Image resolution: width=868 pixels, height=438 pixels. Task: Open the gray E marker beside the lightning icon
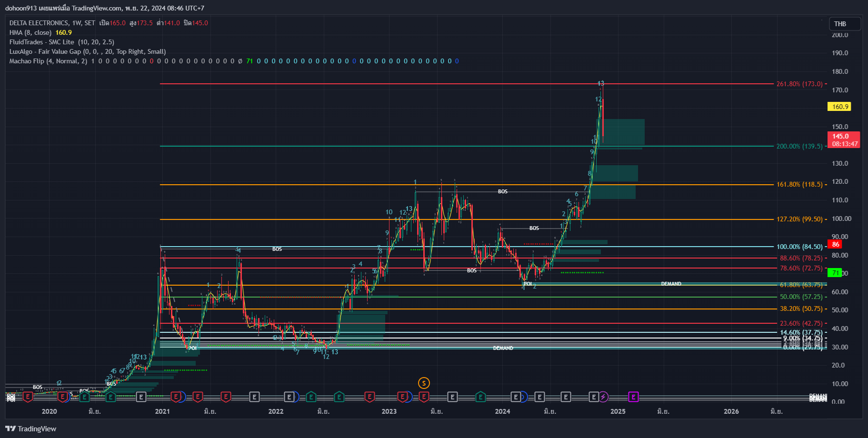tap(593, 397)
